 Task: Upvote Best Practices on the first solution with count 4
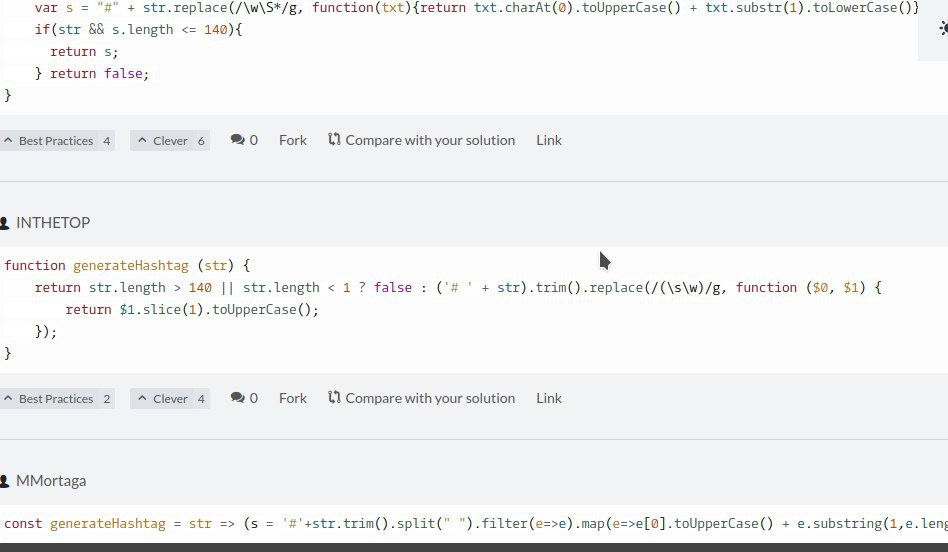pos(56,141)
